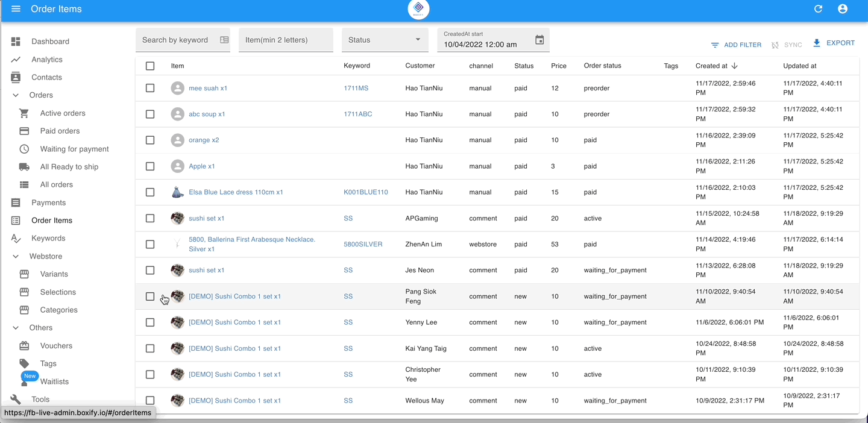Viewport: 868px width, 423px height.
Task: Open the 1711MS keyword link
Action: tap(356, 88)
